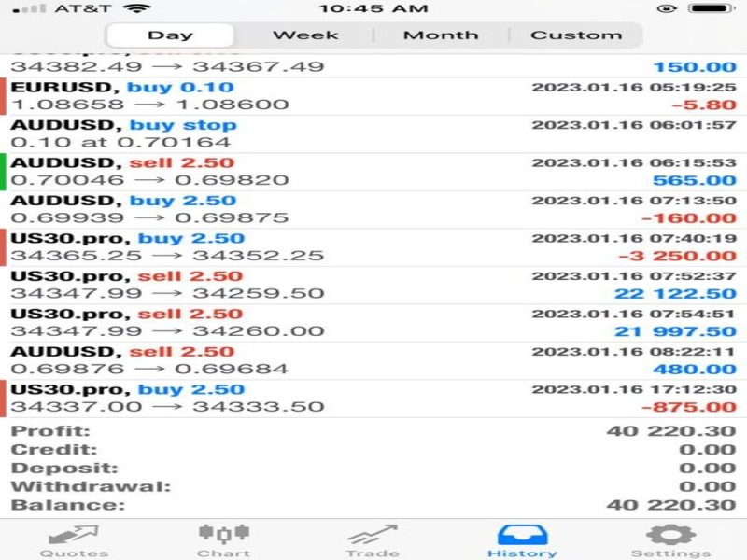The height and width of the screenshot is (560, 747).
Task: Select AUDUSD buy 2.50 trade at 07:13:50
Action: tap(373, 209)
